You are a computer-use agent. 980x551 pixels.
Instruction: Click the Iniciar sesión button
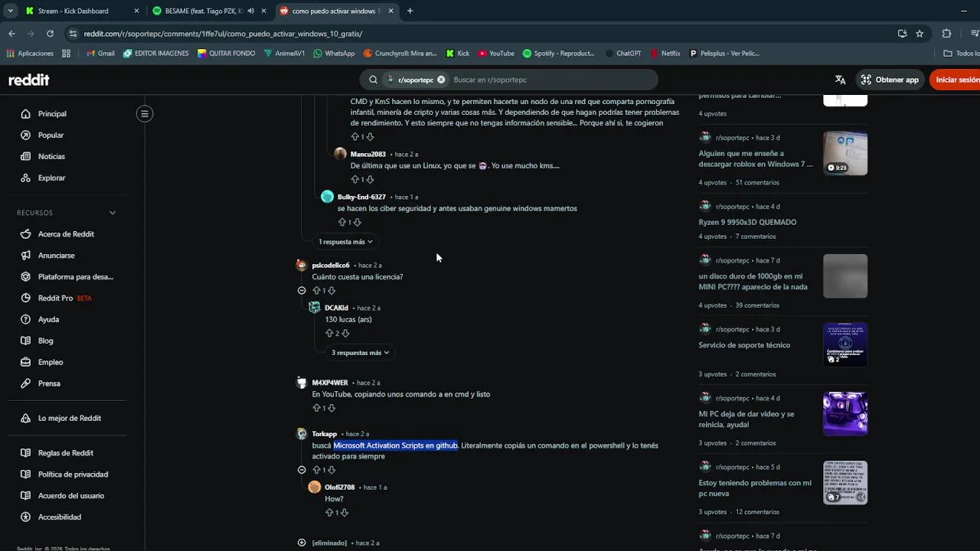coord(955,80)
